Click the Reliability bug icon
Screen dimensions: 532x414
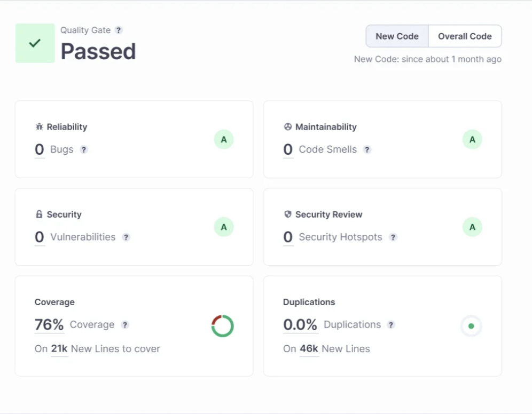pos(40,126)
